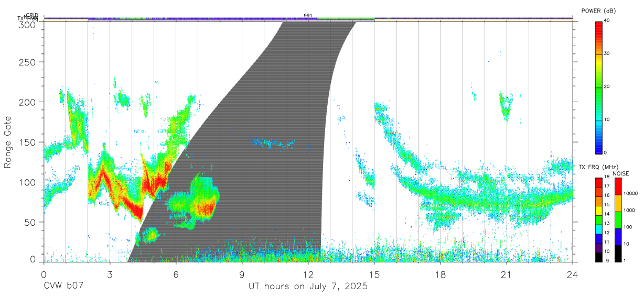Screen dimensions: 644x297
Task: Select blue 11–12 MHz frequency swatch
Action: pyautogui.click(x=598, y=238)
